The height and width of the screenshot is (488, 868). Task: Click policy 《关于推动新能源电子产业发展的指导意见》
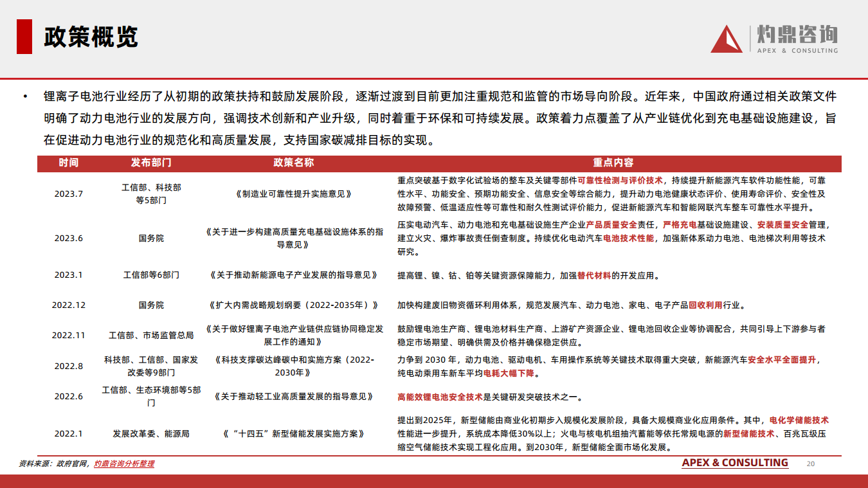coord(294,275)
